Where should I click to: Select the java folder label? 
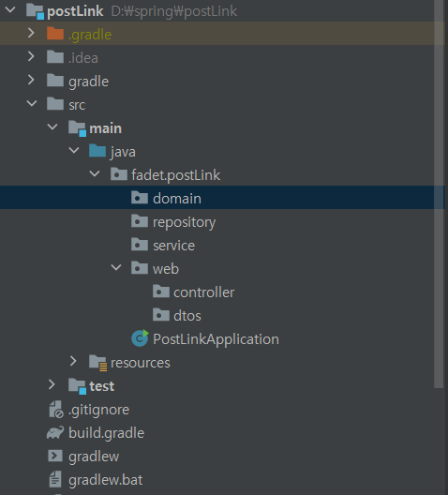(123, 152)
